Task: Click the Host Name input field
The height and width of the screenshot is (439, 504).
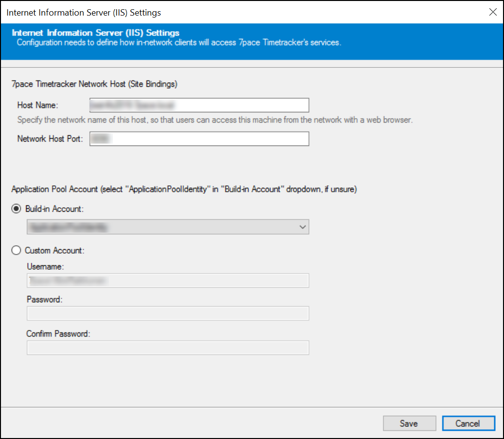Action: tap(199, 105)
